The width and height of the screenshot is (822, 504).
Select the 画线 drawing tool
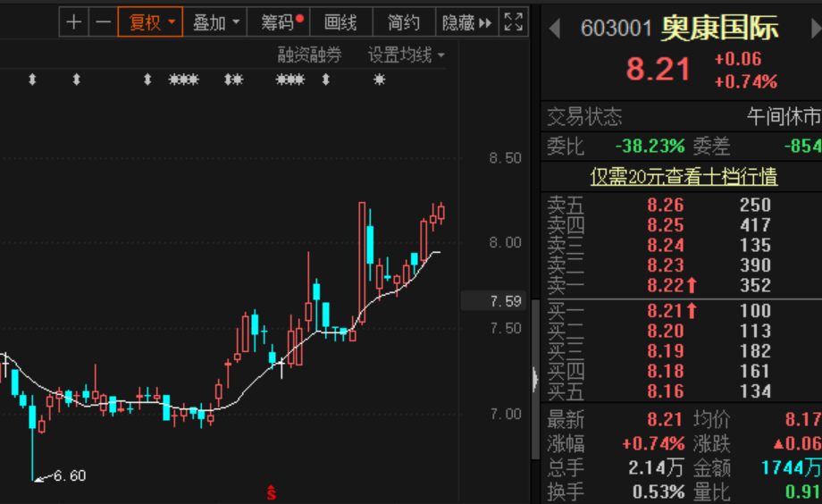click(340, 22)
